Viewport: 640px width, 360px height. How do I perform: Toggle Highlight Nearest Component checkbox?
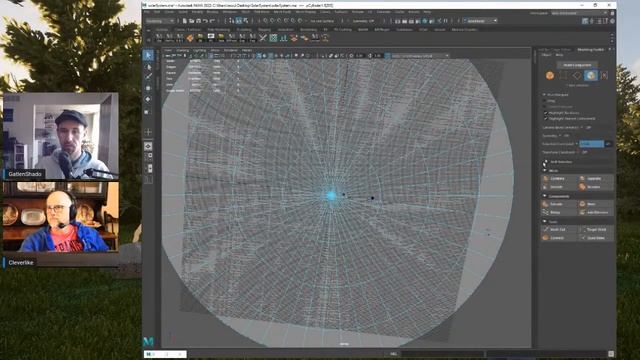pos(546,119)
